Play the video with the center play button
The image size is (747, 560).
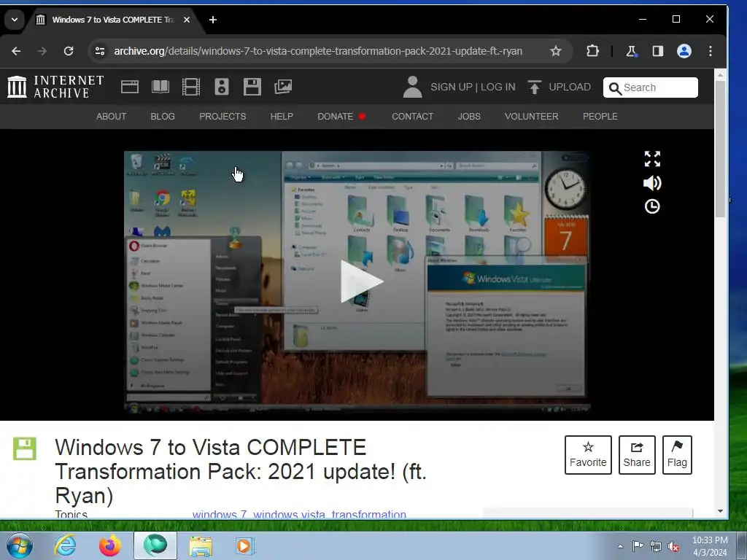[360, 281]
